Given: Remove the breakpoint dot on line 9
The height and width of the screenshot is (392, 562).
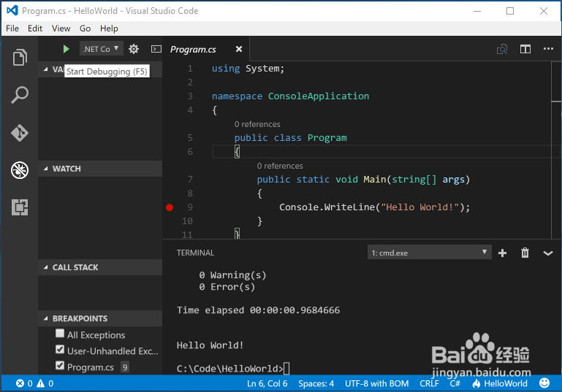Looking at the screenshot, I should pyautogui.click(x=170, y=207).
